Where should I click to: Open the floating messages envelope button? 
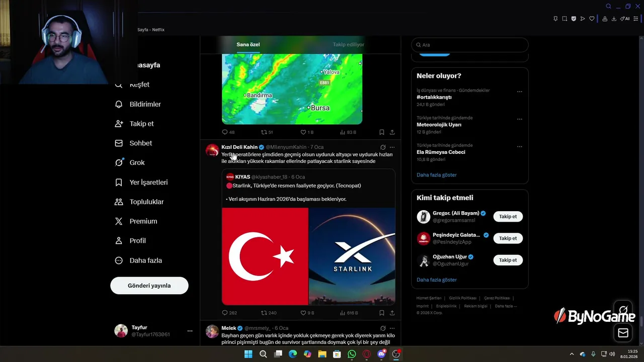623,332
